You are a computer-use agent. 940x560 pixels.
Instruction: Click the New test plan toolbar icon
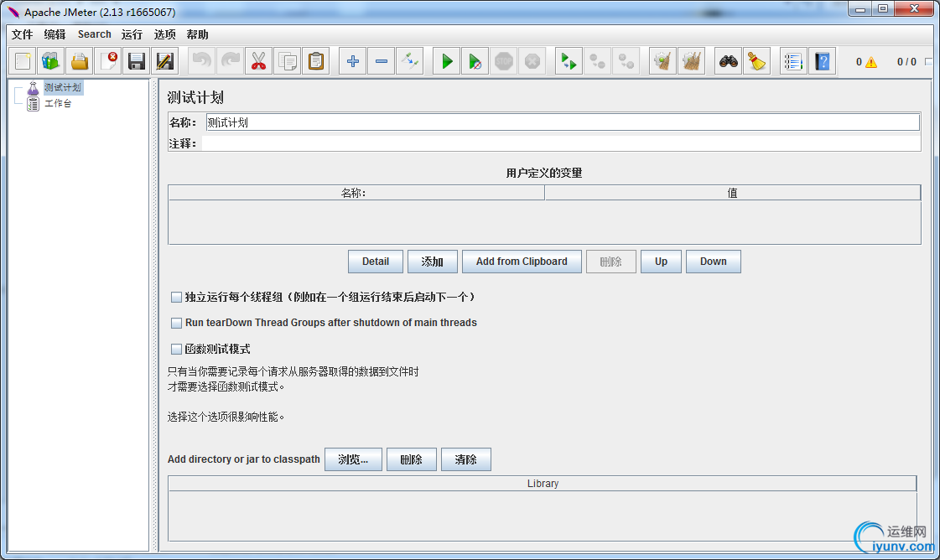coord(23,61)
